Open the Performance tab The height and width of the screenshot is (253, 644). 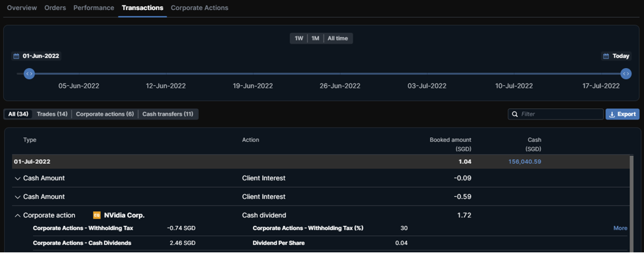pyautogui.click(x=93, y=8)
